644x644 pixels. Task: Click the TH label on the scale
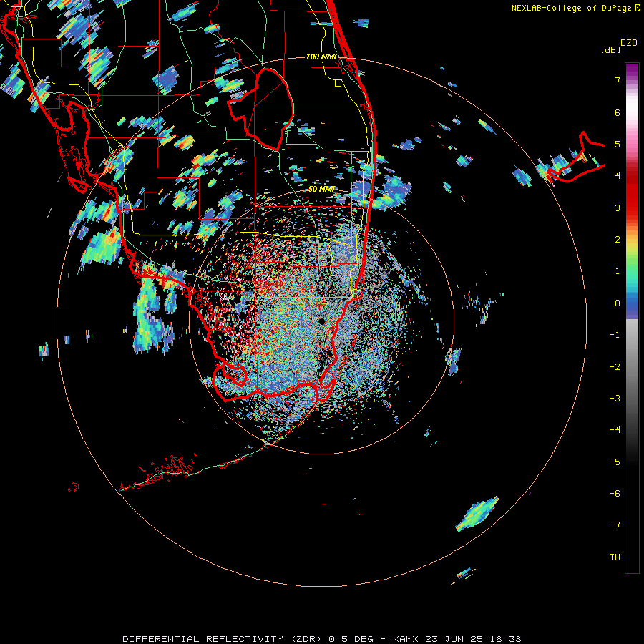pyautogui.click(x=615, y=557)
